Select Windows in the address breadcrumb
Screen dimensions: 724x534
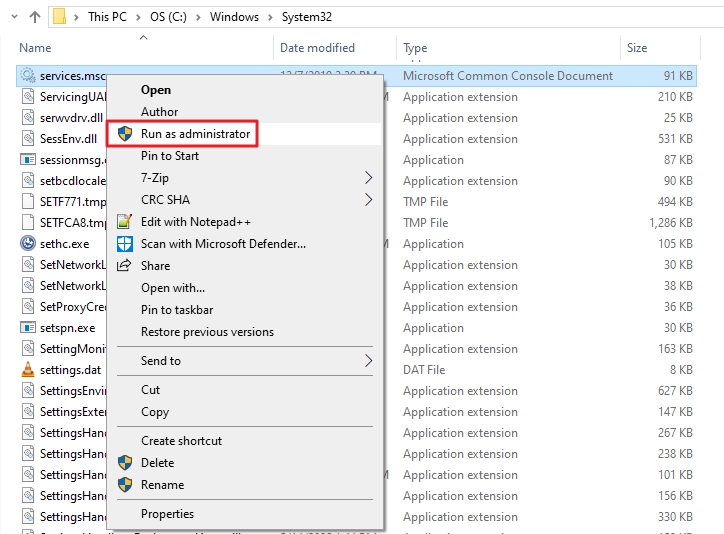point(234,17)
